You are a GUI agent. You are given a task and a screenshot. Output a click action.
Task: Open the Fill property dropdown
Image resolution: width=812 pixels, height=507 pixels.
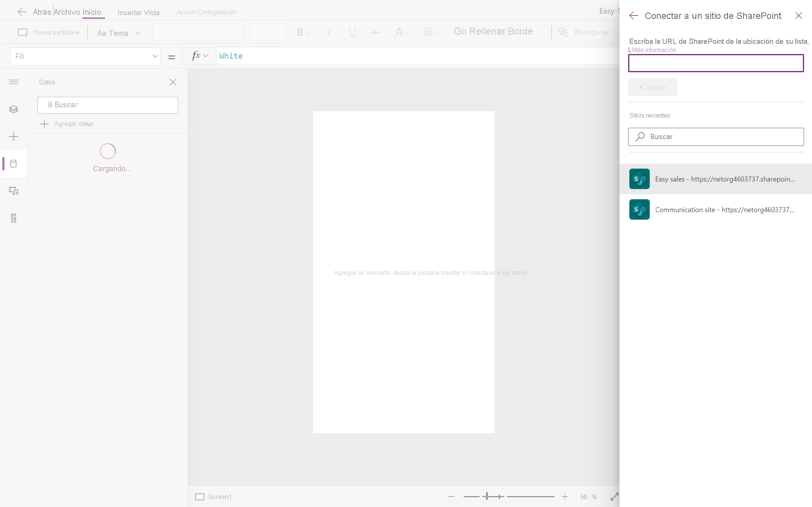coord(85,56)
